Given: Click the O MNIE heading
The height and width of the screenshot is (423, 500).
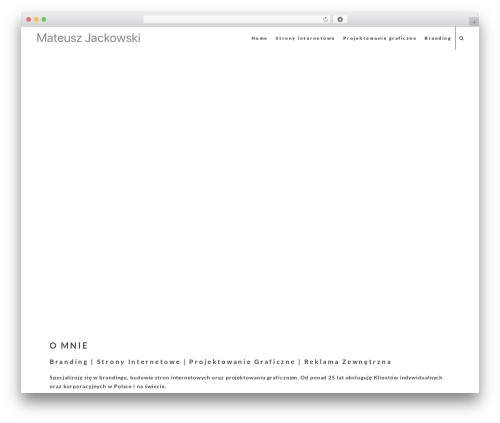Looking at the screenshot, I should click(69, 346).
